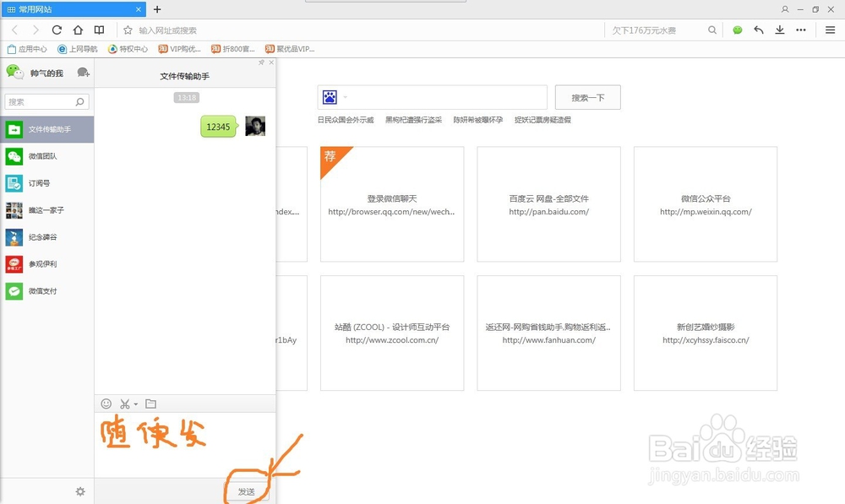This screenshot has width=845, height=504.
Task: Click the WeChat logo in panel header
Action: [x=14, y=72]
